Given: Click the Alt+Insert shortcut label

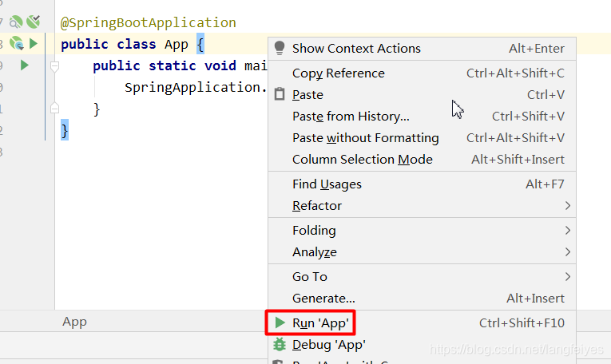Looking at the screenshot, I should pyautogui.click(x=535, y=299).
